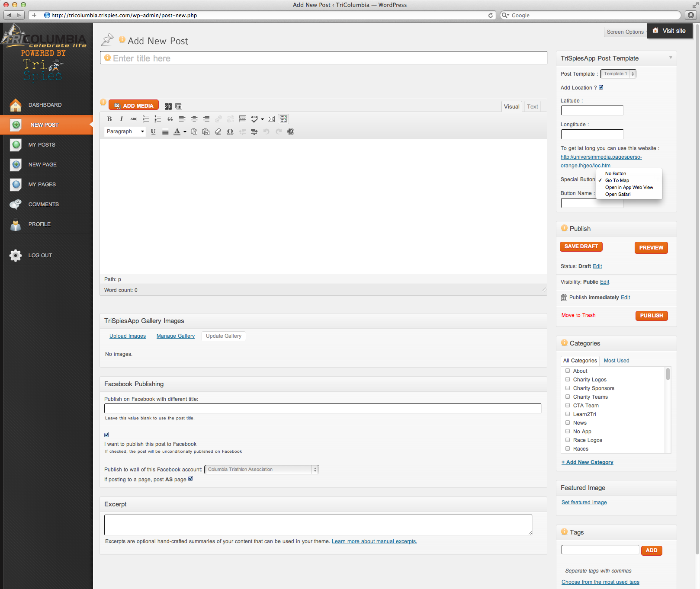Check the News category

pyautogui.click(x=568, y=423)
